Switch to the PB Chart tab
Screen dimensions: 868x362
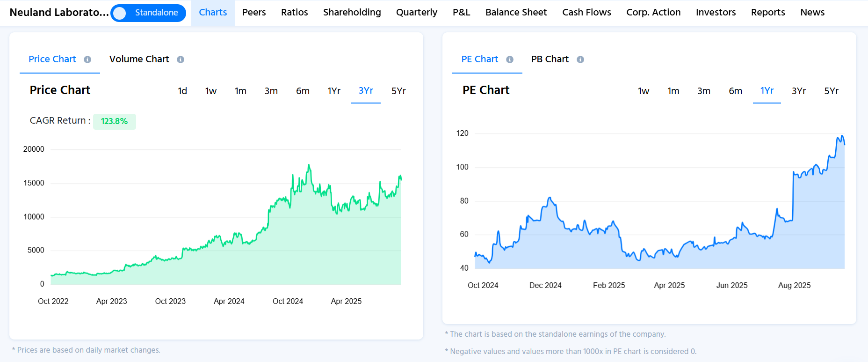click(x=550, y=59)
